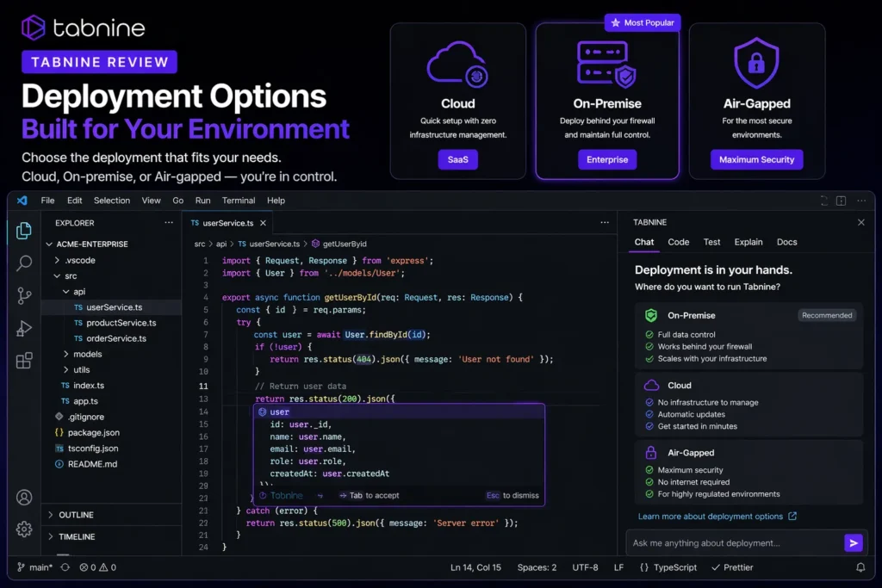882x588 pixels.
Task: Expand the utils folder
Action: click(65, 370)
